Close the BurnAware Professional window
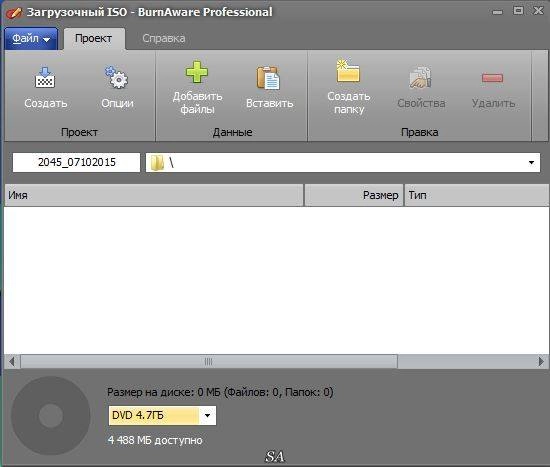This screenshot has height=467, width=550. [538, 11]
